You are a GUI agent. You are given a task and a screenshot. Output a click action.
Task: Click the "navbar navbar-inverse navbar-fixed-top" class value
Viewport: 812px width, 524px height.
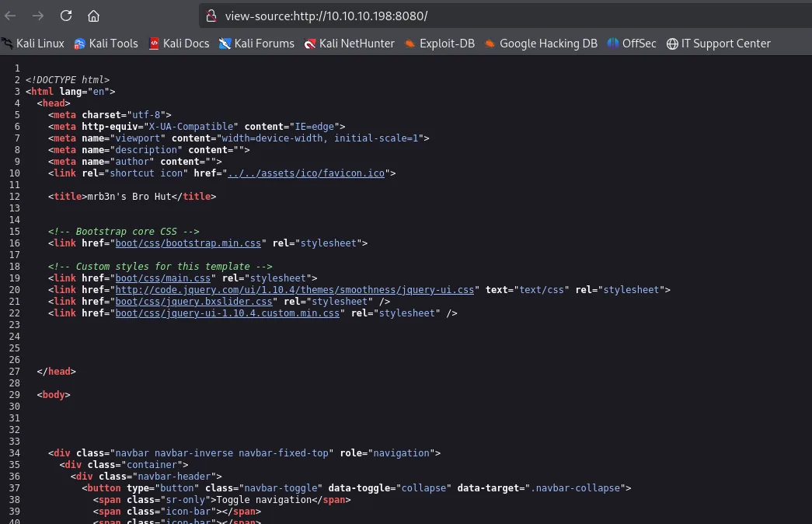pyautogui.click(x=221, y=453)
